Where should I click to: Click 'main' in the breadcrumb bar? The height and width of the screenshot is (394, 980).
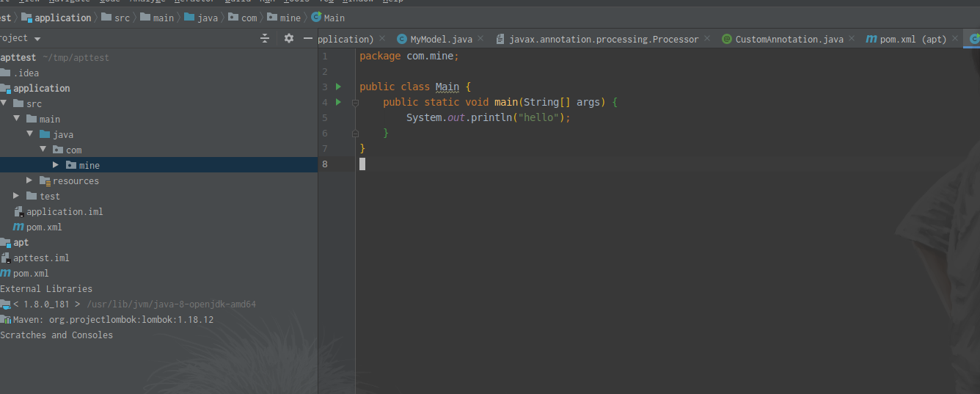(164, 18)
